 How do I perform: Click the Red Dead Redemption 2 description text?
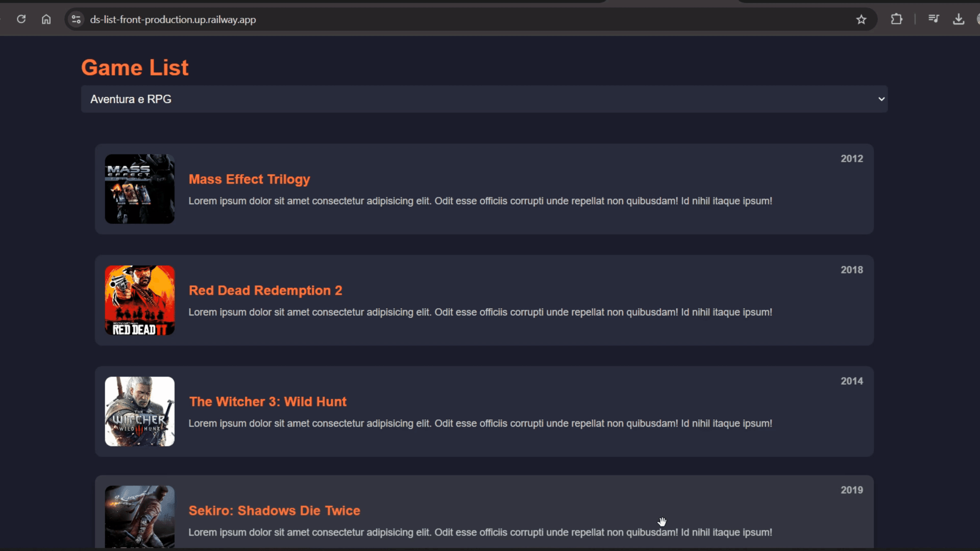pos(480,312)
